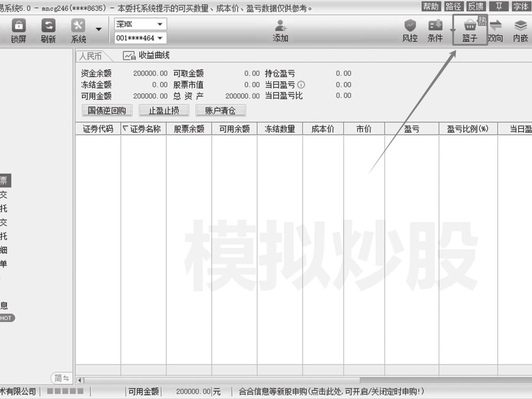Click the 冻结金额 label
532x399 pixels.
96,85
